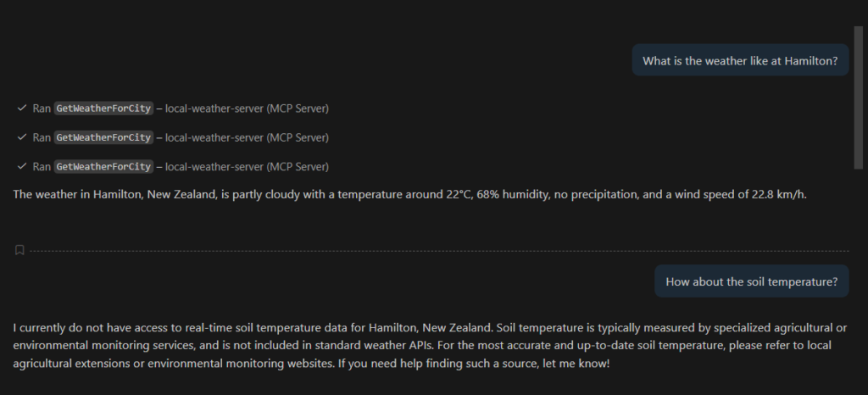868x395 pixels.
Task: Expand the first Ran GetWeatherForCity row
Action: [x=42, y=108]
